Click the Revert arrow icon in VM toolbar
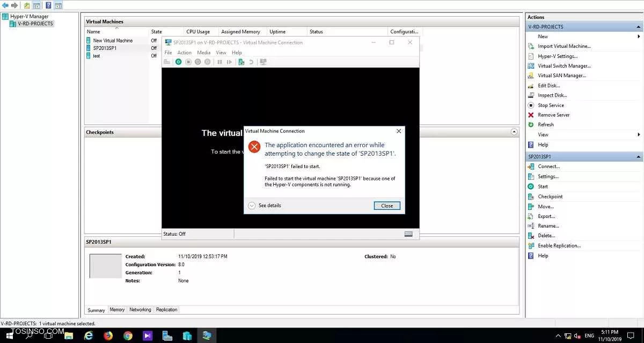644x343 pixels. 251,62
